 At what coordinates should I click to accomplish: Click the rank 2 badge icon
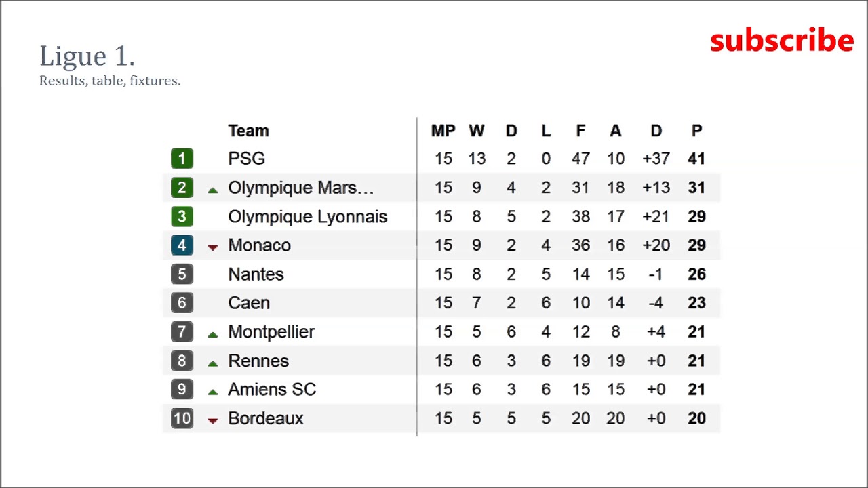click(x=182, y=188)
